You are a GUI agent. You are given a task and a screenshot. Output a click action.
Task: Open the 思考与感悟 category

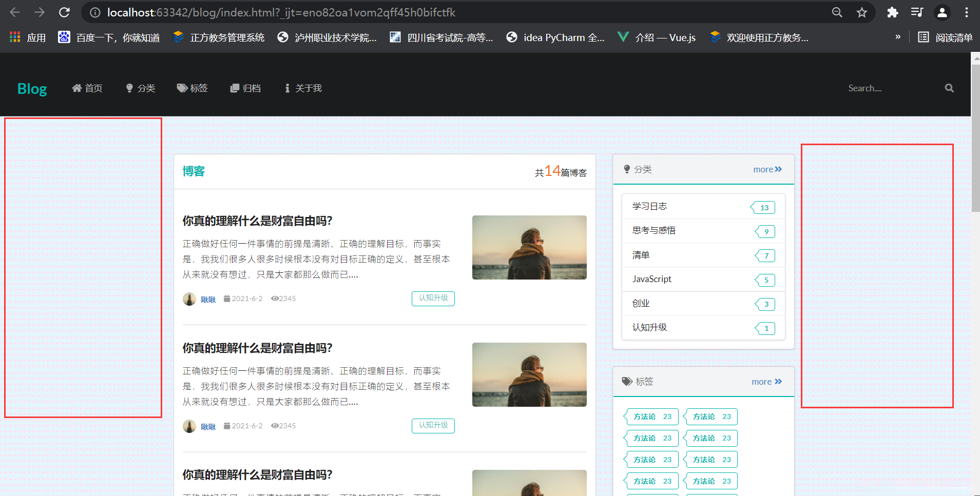[x=703, y=231]
